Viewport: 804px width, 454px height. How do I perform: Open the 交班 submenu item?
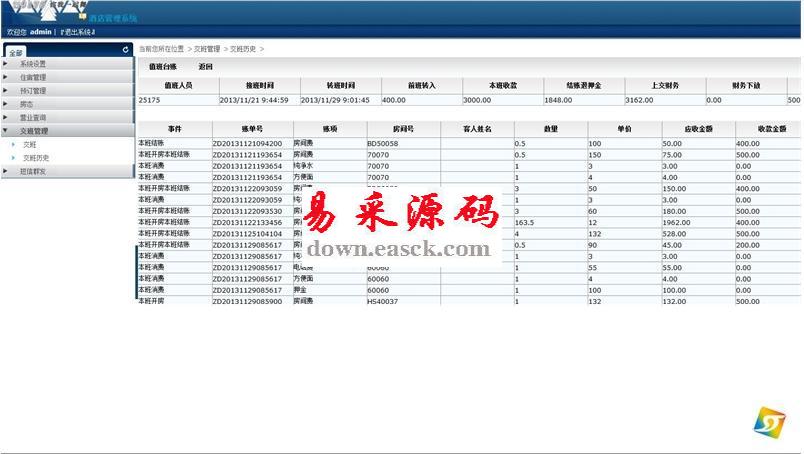pyautogui.click(x=30, y=144)
